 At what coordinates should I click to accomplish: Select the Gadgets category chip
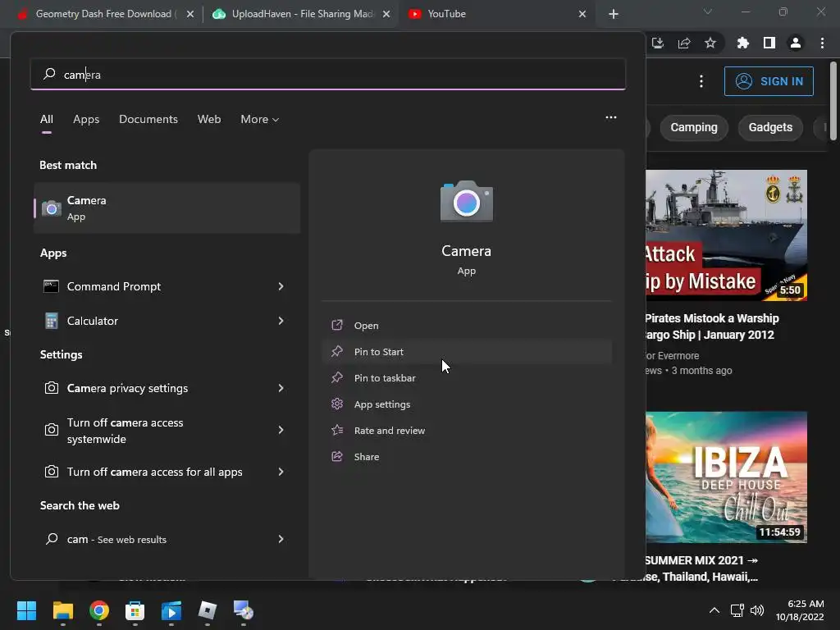tap(770, 127)
